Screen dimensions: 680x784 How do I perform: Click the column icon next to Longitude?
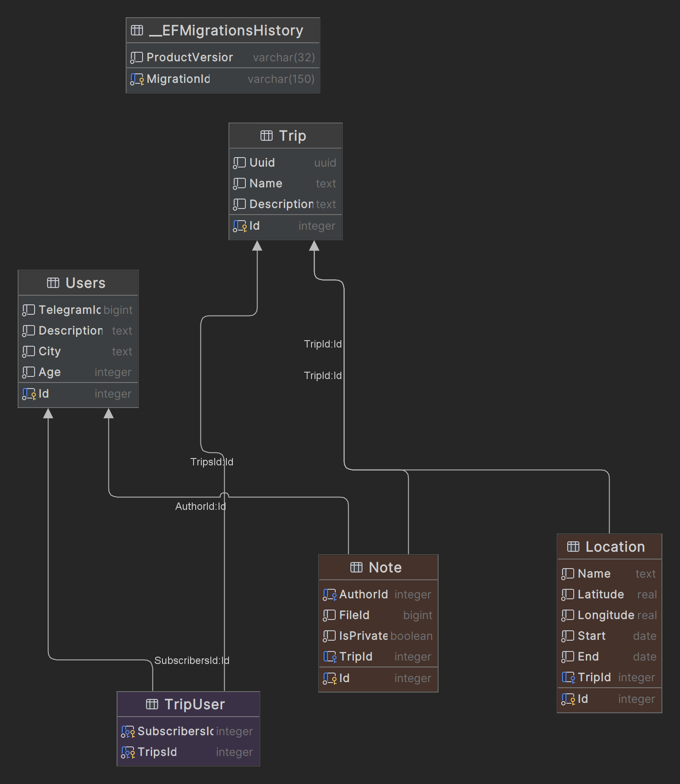click(x=568, y=615)
